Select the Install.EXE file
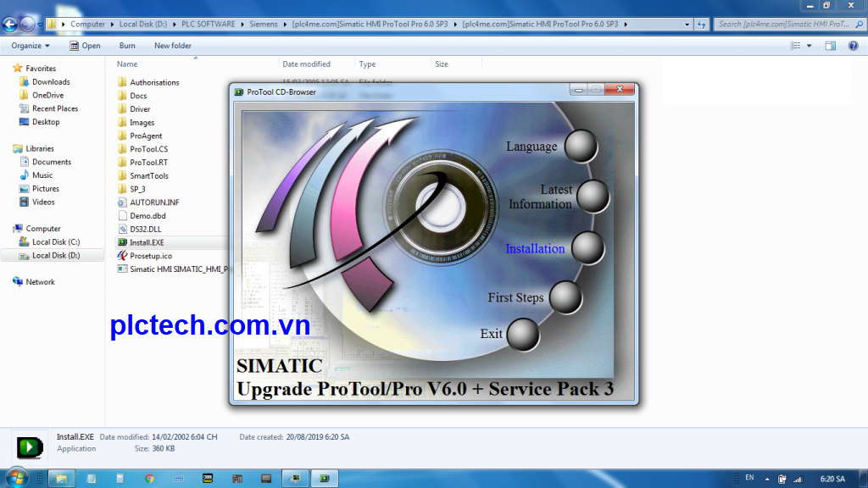 pos(141,242)
